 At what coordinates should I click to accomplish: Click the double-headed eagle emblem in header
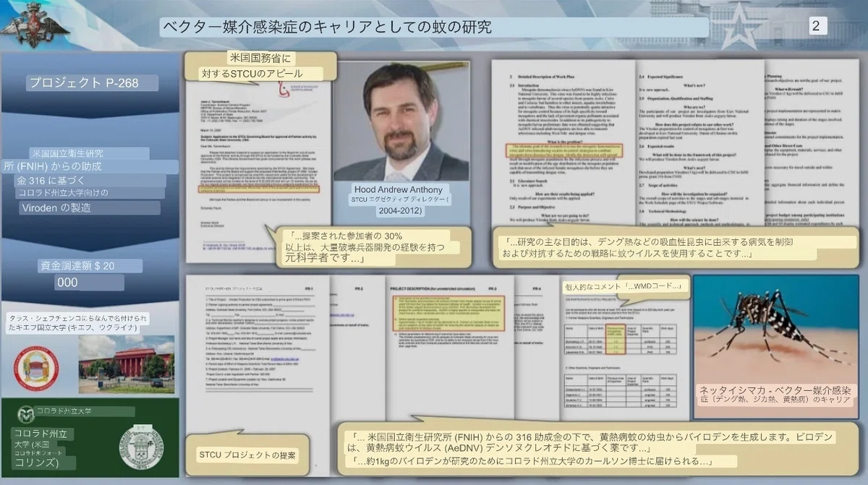click(x=35, y=25)
